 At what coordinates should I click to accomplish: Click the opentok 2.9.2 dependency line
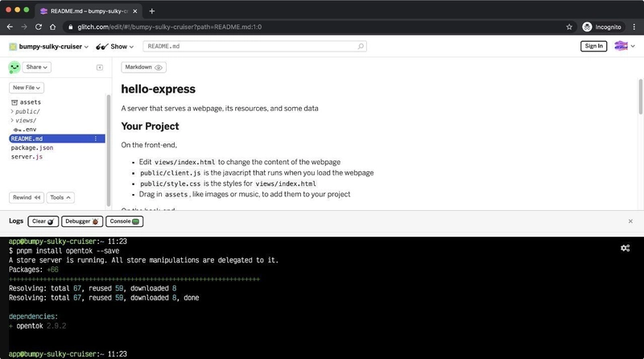click(x=37, y=326)
